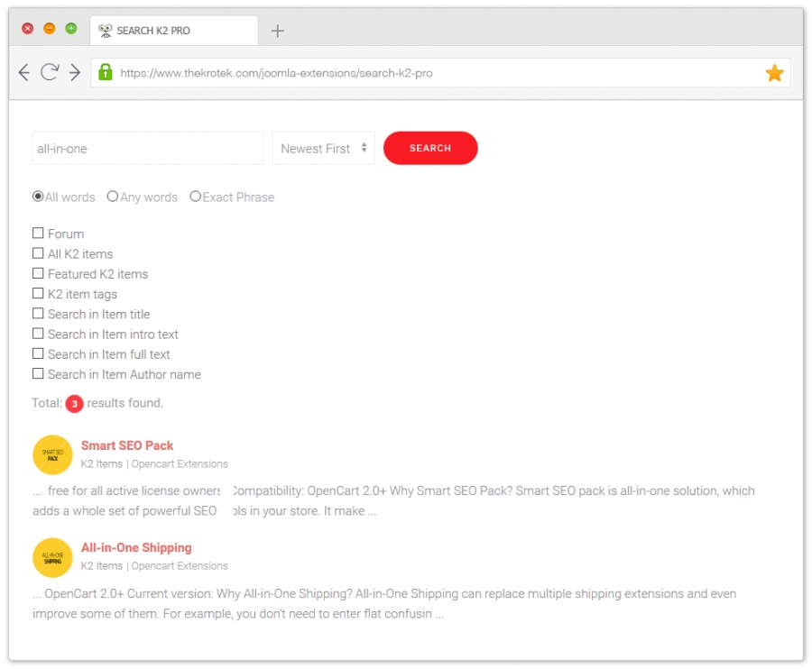Click the browser back arrow
Image resolution: width=812 pixels, height=669 pixels.
[x=24, y=73]
